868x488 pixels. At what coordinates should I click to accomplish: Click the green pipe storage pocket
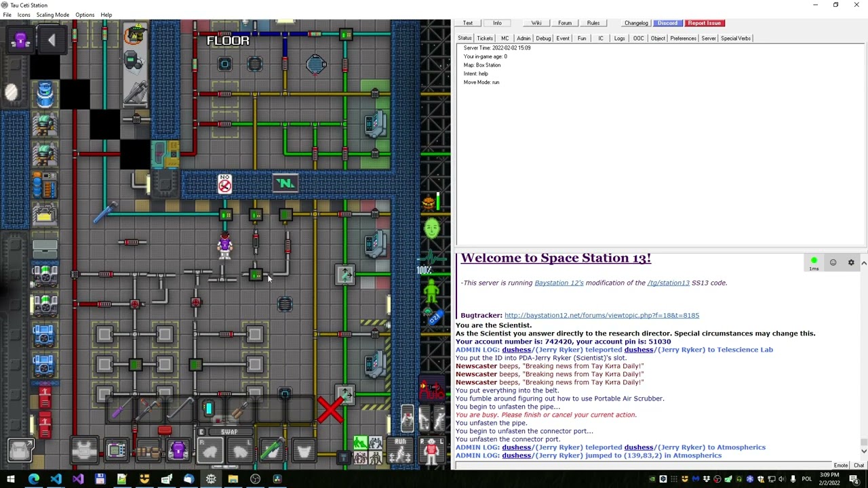coord(272,450)
